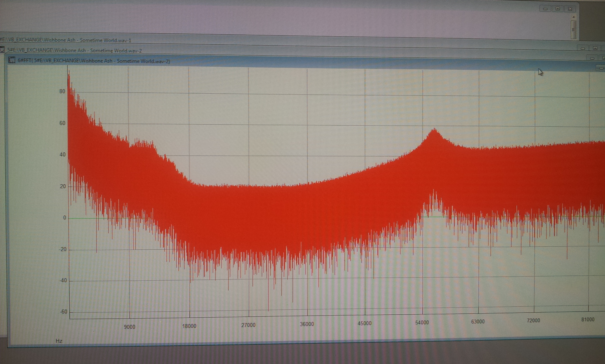Click the 60 label on the vertical axis
Viewport: 605px width, 364px height.
click(x=62, y=123)
